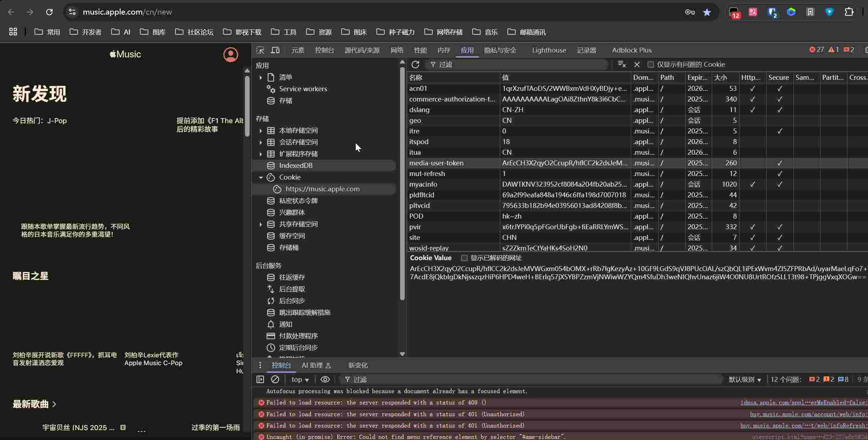Click the live expression eye icon
This screenshot has width=868, height=440.
(x=325, y=379)
